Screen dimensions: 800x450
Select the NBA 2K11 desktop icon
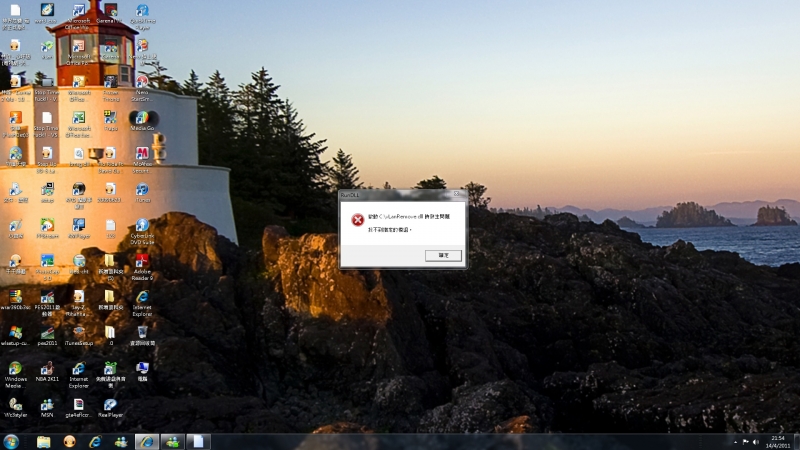[x=47, y=368]
